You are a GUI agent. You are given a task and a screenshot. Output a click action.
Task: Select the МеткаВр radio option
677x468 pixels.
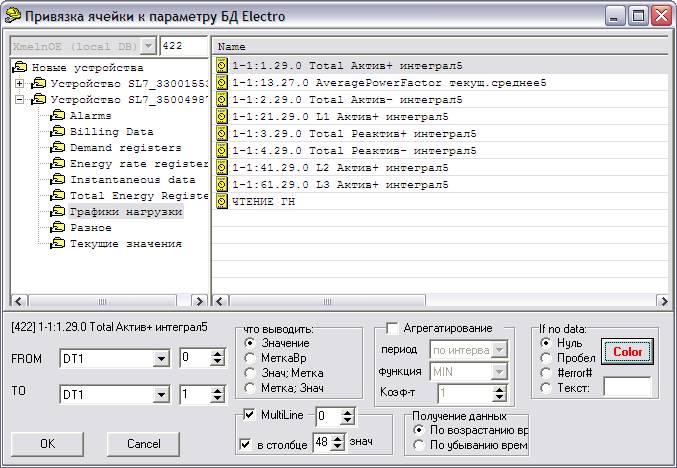[x=250, y=358]
